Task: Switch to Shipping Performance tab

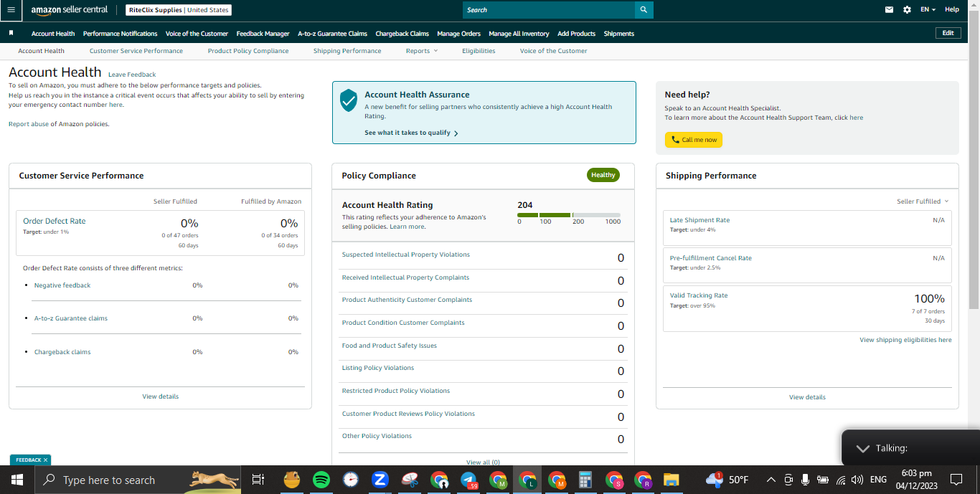Action: 347,51
